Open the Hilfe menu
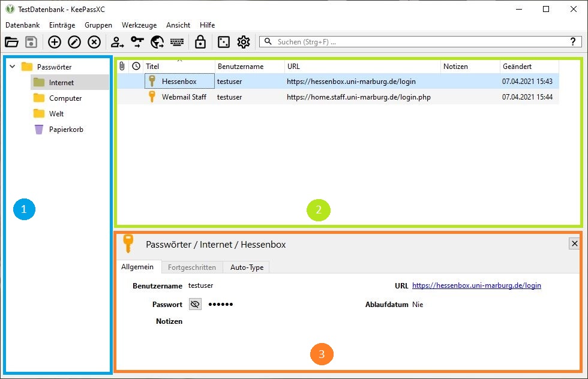Screen dimensions: 588x379 [208, 25]
